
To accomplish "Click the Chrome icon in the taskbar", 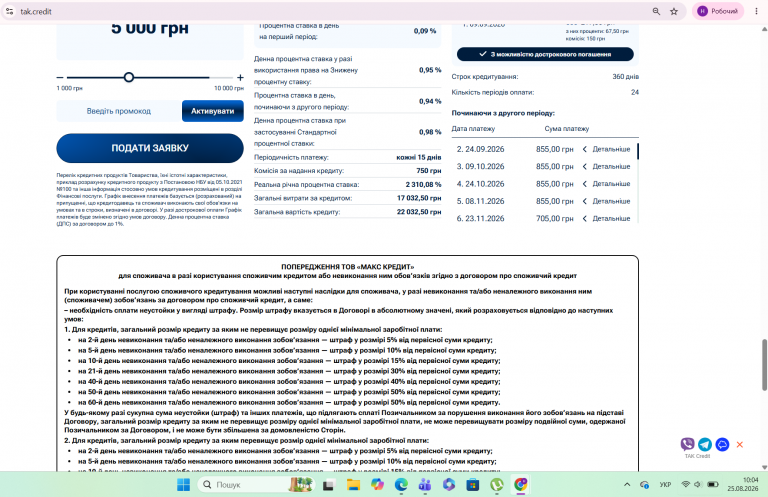I will click(521, 485).
